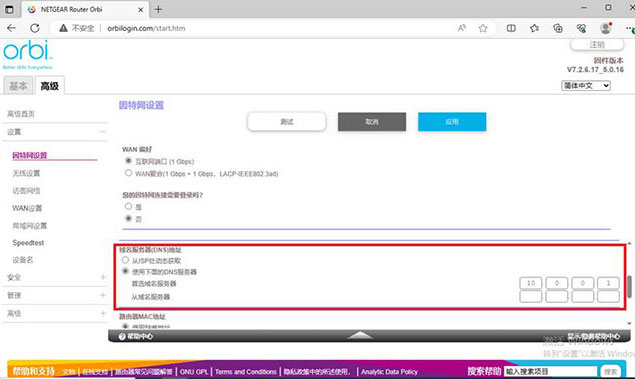Collapse the 设置 sidebar section
The image size is (635, 379).
click(103, 132)
